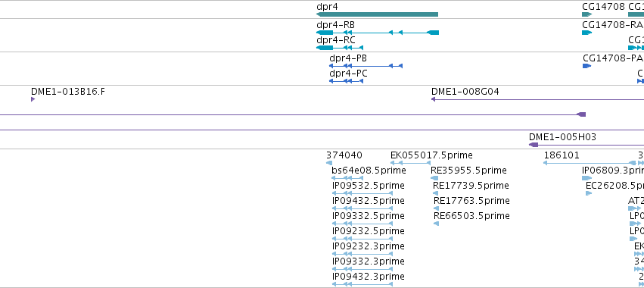Viewport: 644px width, 288px height.
Task: Click the IP06809.3prime label
Action: point(613,171)
